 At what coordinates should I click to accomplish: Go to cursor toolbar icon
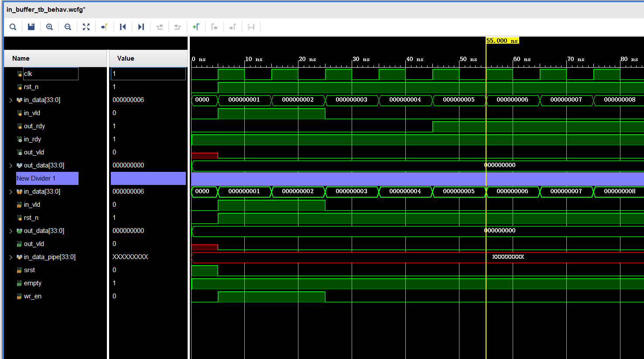click(104, 27)
